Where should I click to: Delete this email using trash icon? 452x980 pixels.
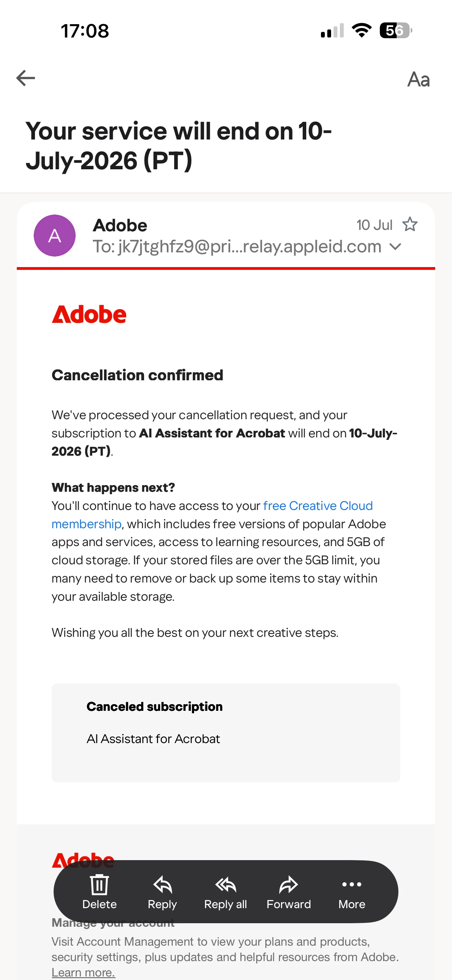(99, 892)
